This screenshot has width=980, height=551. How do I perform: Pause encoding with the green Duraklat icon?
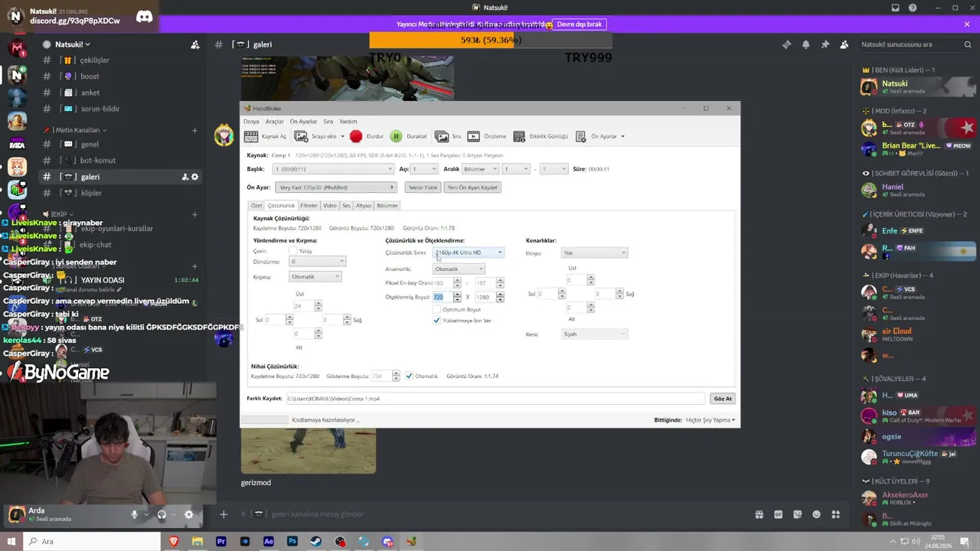coord(396,136)
